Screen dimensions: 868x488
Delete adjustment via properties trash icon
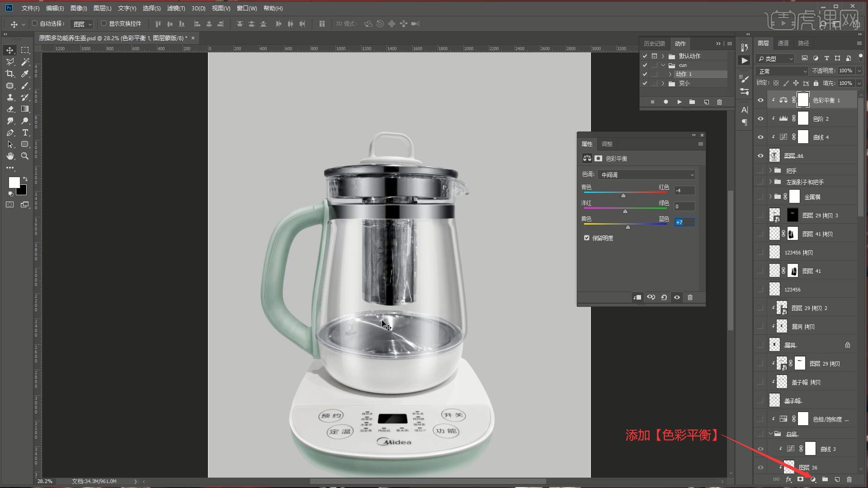click(x=690, y=297)
